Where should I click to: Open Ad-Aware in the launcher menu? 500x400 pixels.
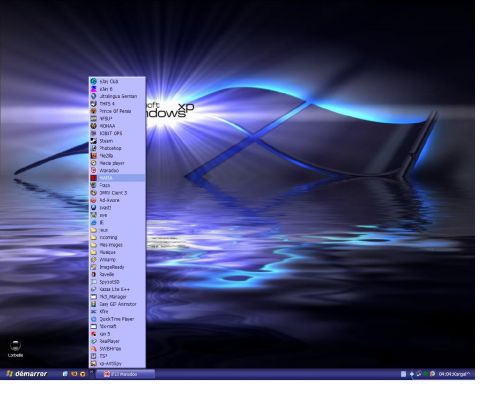[117, 200]
